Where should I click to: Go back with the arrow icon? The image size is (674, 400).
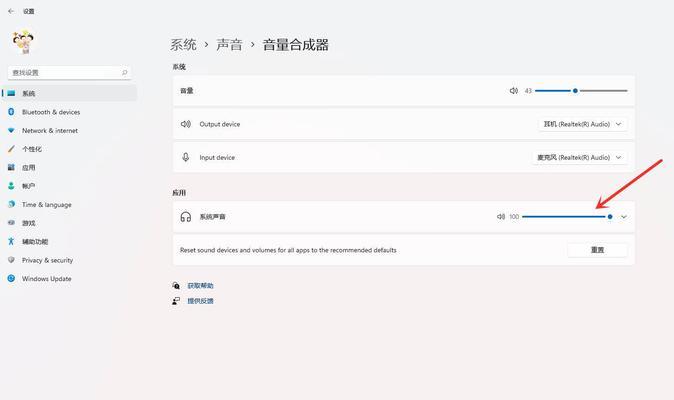tap(11, 11)
